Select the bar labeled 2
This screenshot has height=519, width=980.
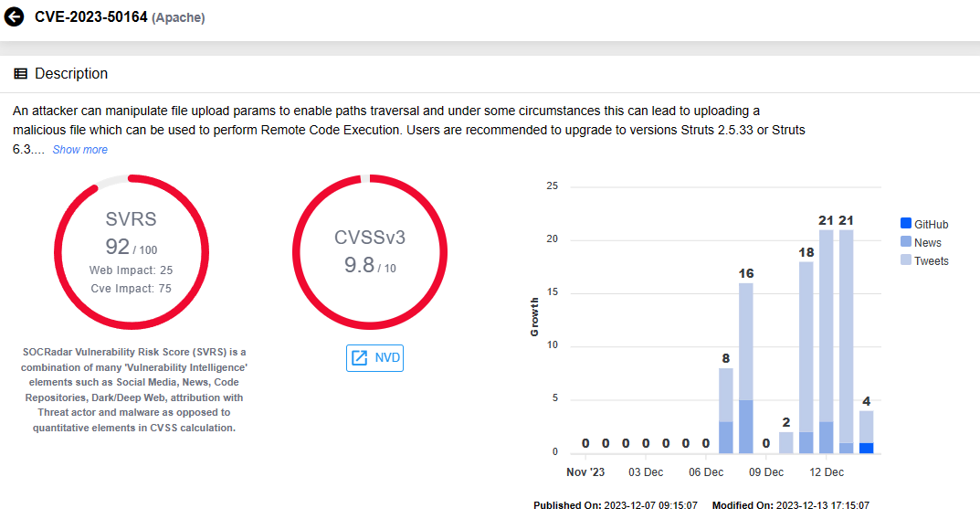pos(786,442)
